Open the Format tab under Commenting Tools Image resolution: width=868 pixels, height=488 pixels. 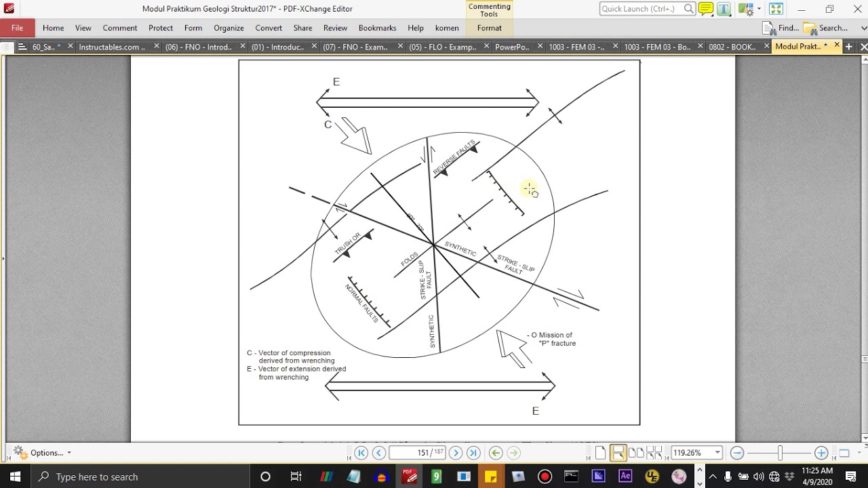click(490, 28)
